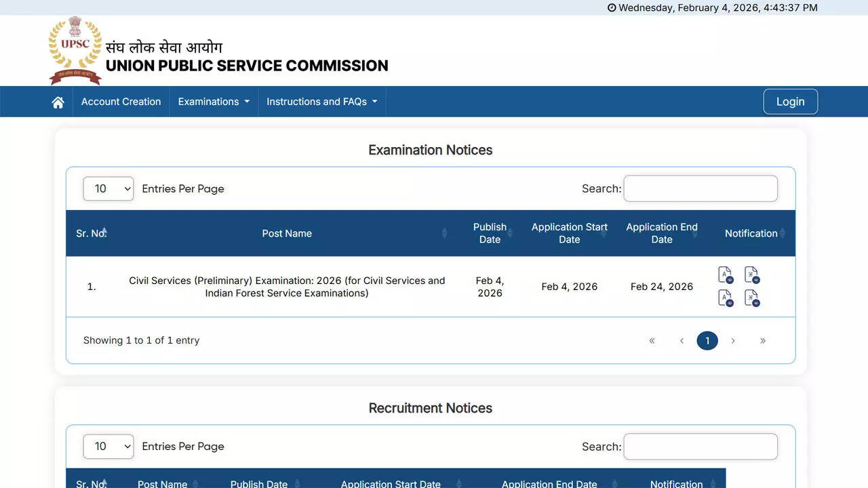Jump to last page of Examination Notices
The width and height of the screenshot is (868, 488).
coord(762,340)
